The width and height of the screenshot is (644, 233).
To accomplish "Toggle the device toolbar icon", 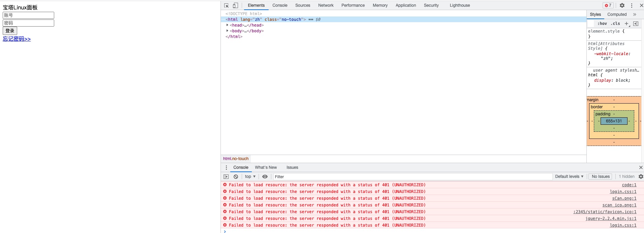I will 235,5.
